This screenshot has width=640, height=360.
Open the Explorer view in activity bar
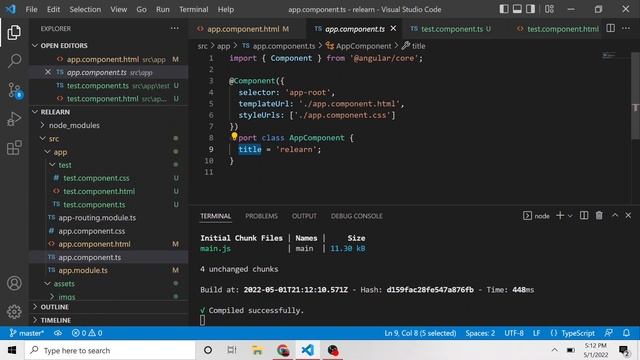click(14, 32)
